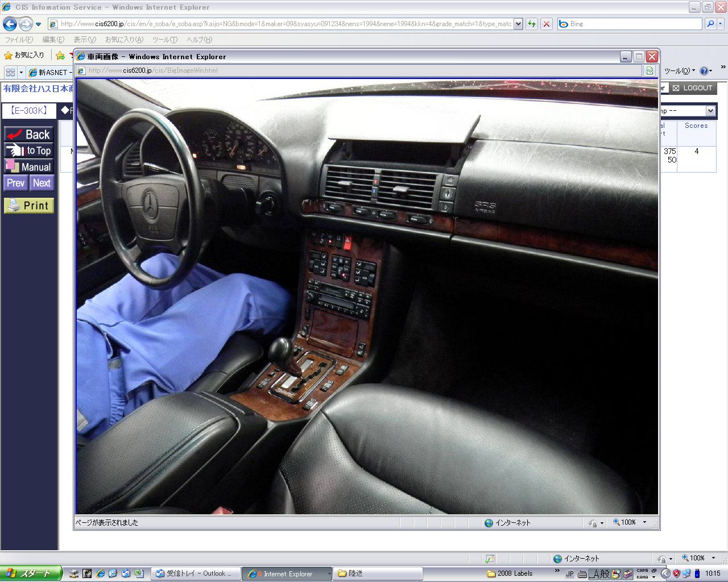Click the browser back arrow button

(10, 24)
